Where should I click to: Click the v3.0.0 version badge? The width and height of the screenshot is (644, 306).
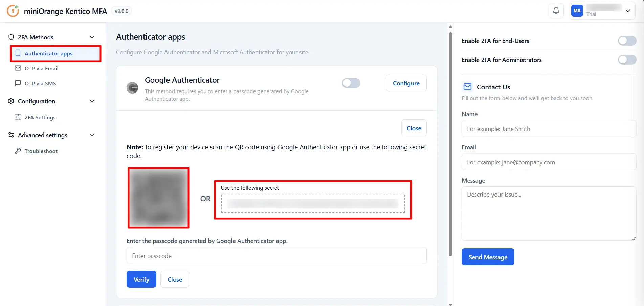point(121,11)
